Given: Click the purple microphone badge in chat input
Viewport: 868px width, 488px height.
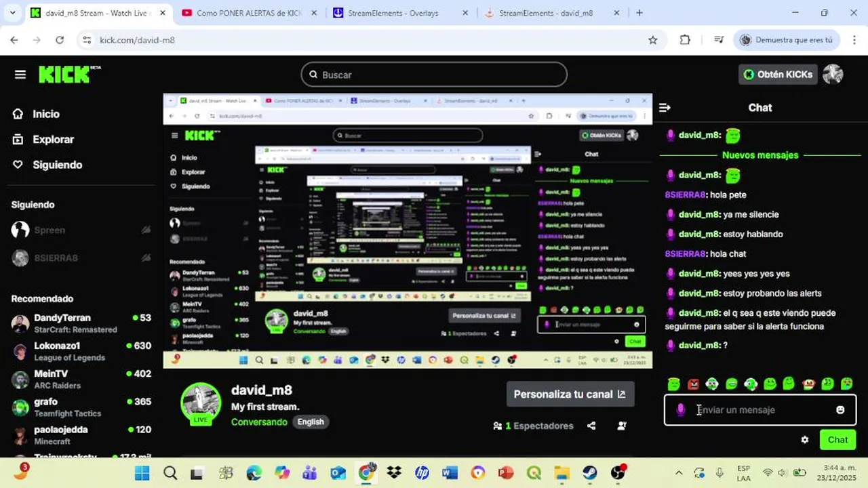Looking at the screenshot, I should pyautogui.click(x=681, y=410).
